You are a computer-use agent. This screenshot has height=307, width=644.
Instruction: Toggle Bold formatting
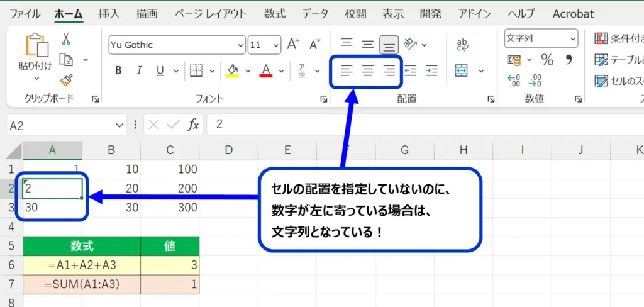tap(118, 70)
